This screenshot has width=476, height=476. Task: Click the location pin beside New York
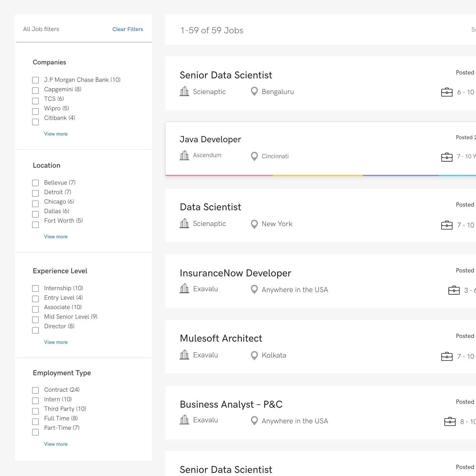pos(254,224)
